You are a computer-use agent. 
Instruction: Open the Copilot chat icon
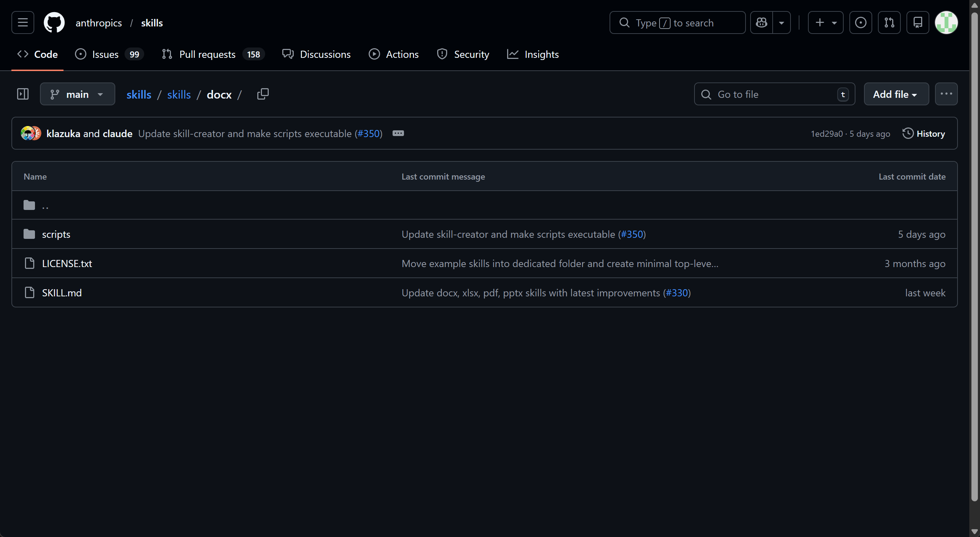pyautogui.click(x=761, y=22)
